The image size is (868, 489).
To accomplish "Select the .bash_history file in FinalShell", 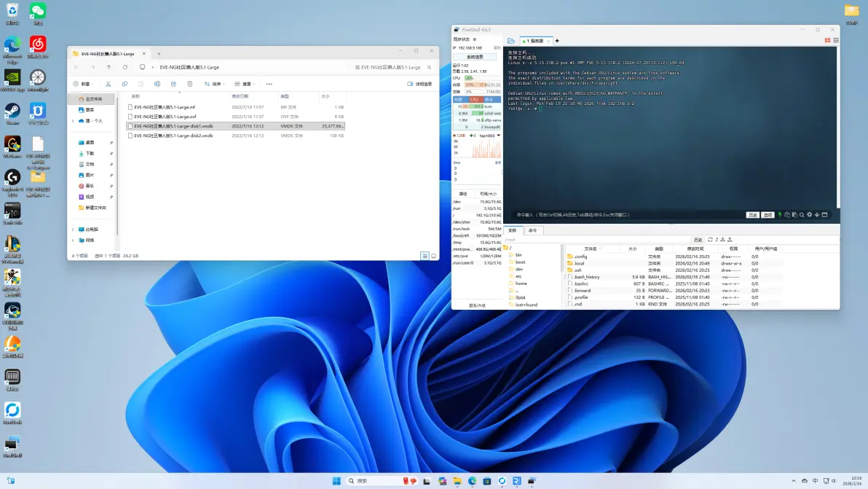I will coord(587,277).
